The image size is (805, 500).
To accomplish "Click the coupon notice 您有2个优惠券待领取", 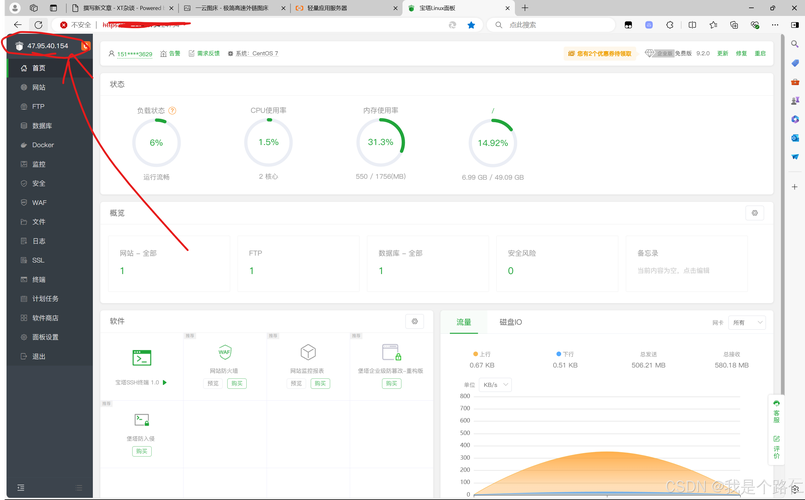I will pyautogui.click(x=599, y=53).
